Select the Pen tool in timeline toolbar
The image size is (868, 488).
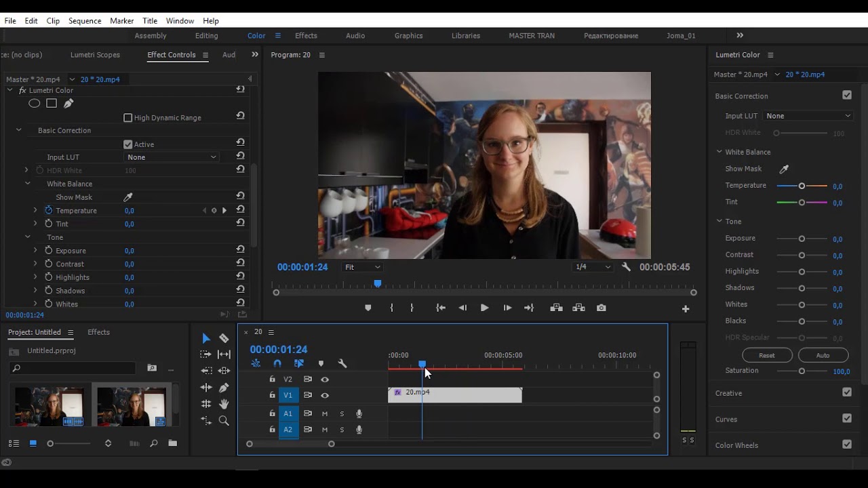point(224,388)
